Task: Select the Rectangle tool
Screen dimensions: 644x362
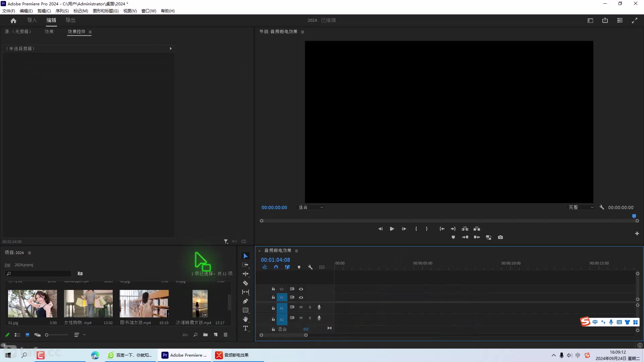Action: [246, 310]
